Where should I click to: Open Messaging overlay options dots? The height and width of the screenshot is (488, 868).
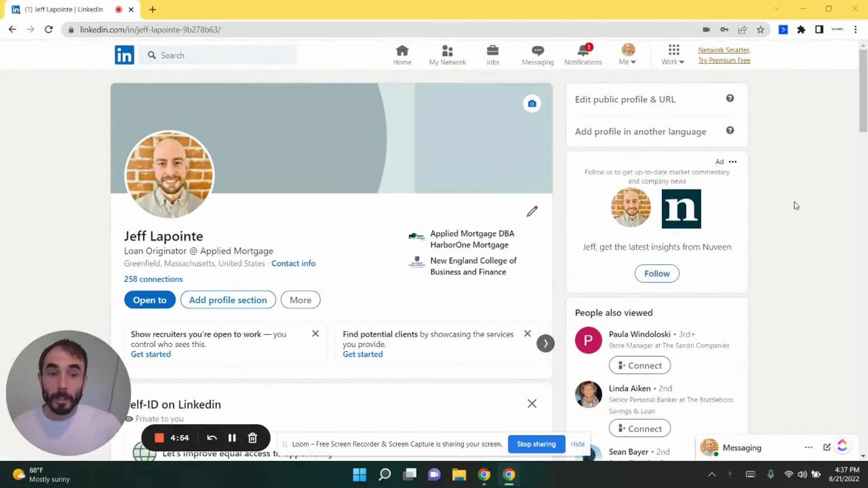(x=808, y=447)
